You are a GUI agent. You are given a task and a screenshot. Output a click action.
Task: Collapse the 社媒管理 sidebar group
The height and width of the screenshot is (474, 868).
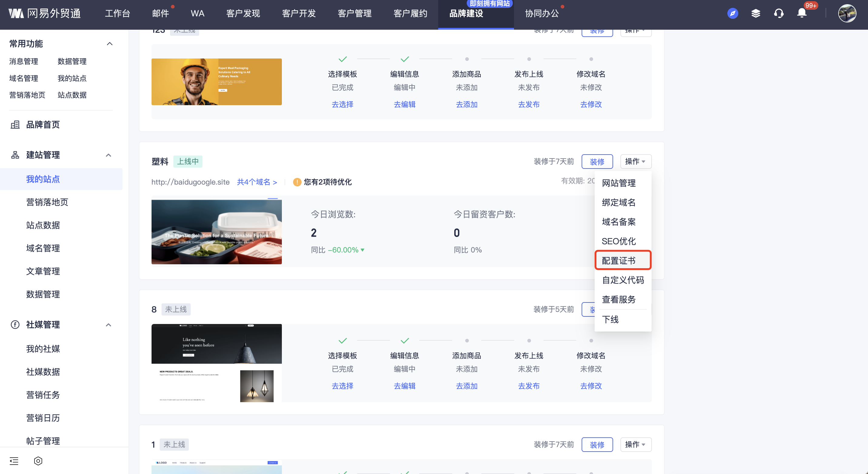(x=109, y=325)
